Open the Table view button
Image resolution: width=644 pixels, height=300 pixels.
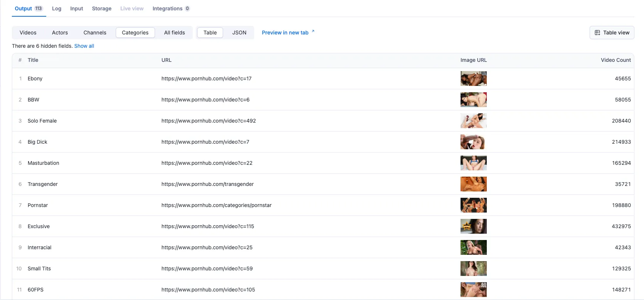[612, 33]
